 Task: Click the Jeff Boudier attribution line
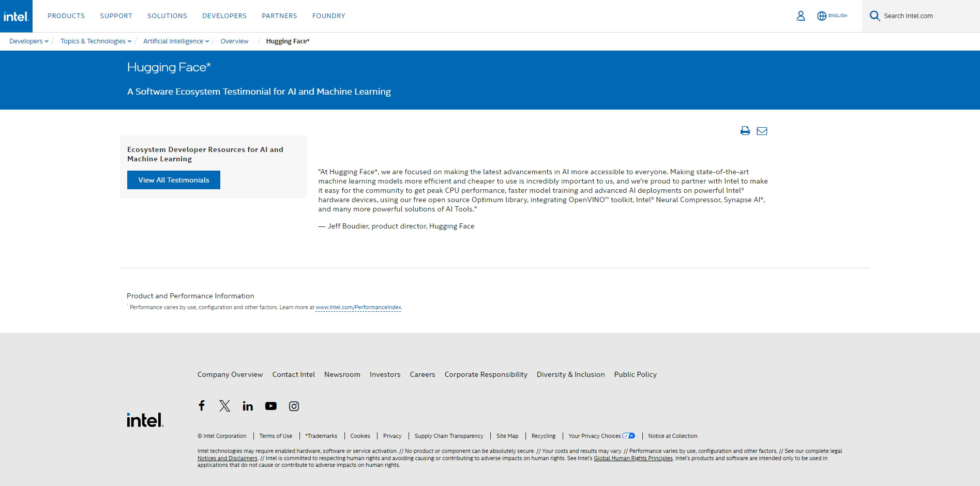pyautogui.click(x=396, y=226)
